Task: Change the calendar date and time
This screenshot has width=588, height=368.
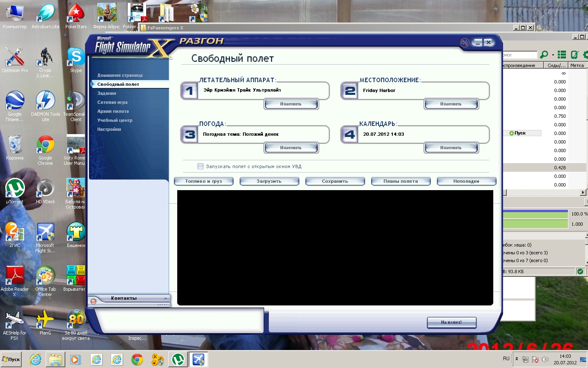Action: point(451,148)
